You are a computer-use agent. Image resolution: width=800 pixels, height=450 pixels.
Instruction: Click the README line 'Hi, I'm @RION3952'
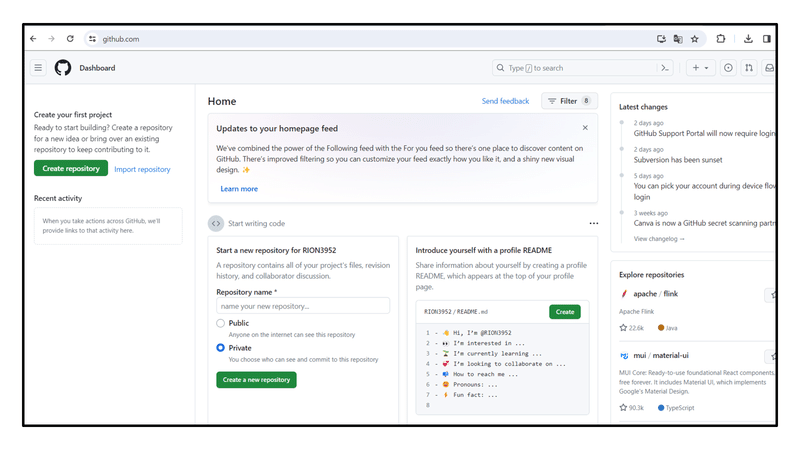point(482,333)
